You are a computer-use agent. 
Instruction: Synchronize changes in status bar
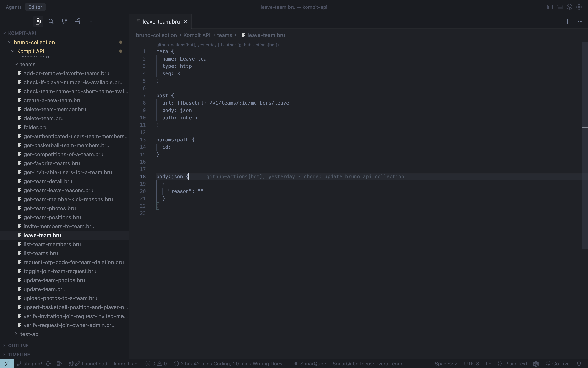click(x=48, y=364)
